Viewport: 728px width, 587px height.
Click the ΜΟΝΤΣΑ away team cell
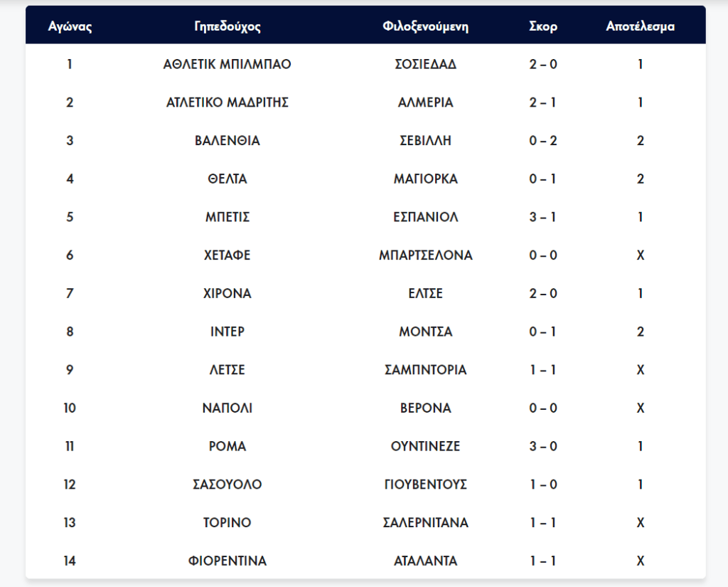click(425, 332)
